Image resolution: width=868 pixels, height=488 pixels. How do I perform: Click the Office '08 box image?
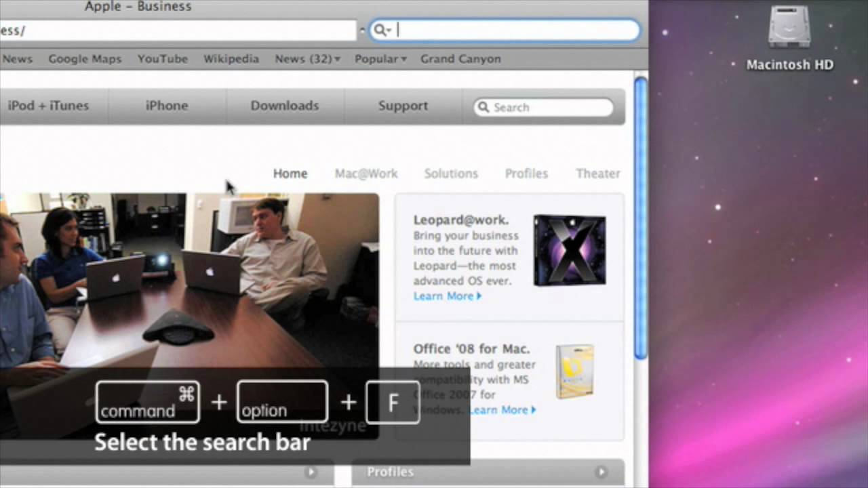point(574,371)
